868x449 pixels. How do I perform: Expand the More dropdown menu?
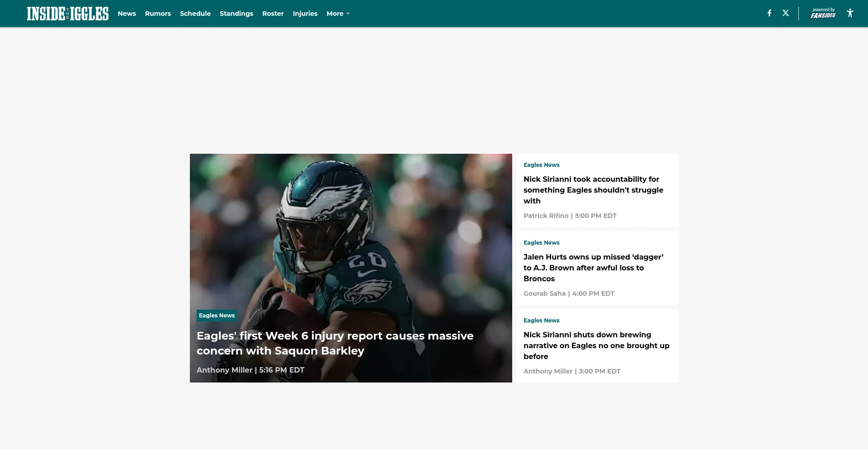pos(338,14)
